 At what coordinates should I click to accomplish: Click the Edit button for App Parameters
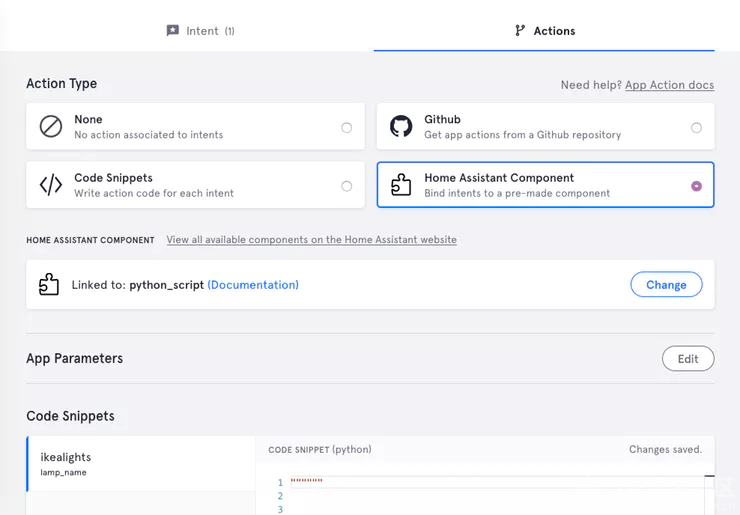point(688,359)
